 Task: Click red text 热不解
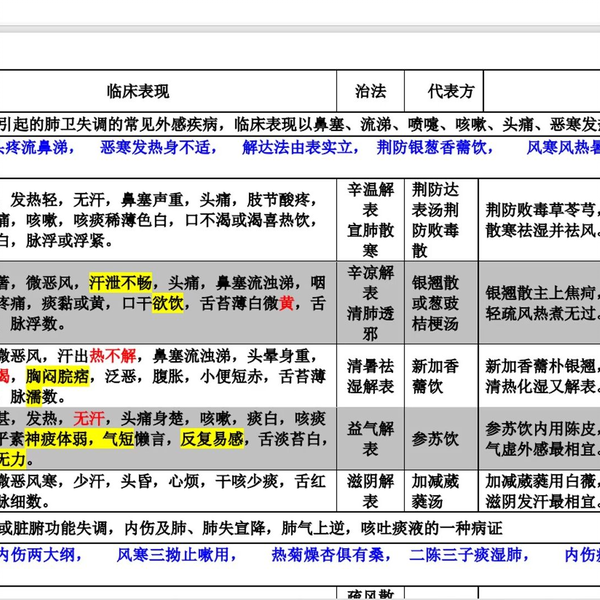tap(112, 356)
